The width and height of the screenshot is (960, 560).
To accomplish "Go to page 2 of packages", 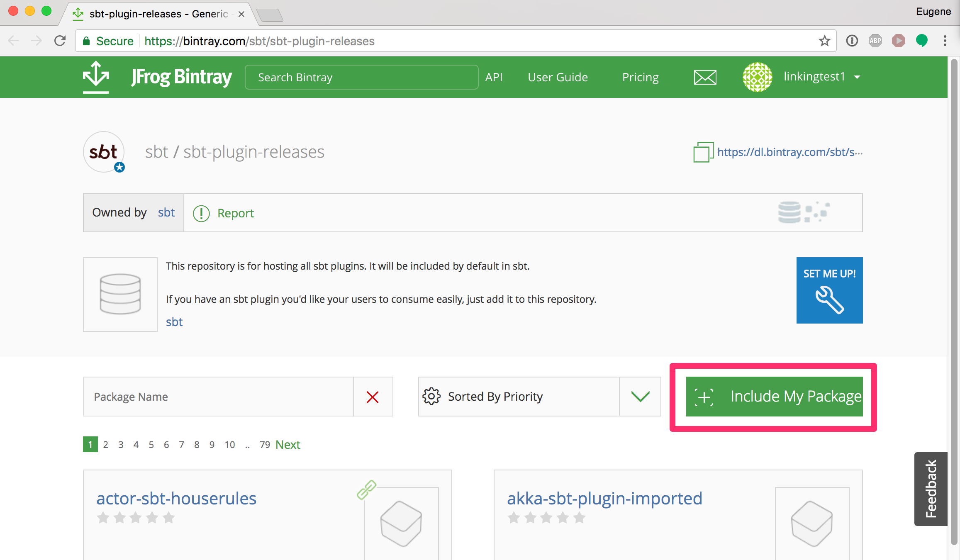I will [x=106, y=445].
